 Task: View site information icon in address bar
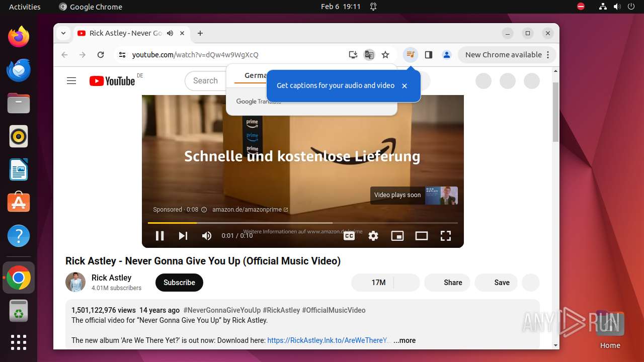(x=122, y=55)
